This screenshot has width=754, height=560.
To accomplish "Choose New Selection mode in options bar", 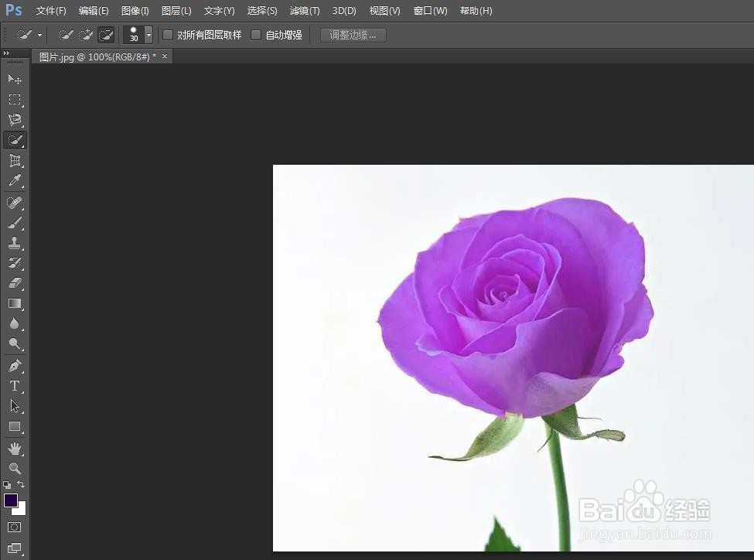I will [x=66, y=35].
